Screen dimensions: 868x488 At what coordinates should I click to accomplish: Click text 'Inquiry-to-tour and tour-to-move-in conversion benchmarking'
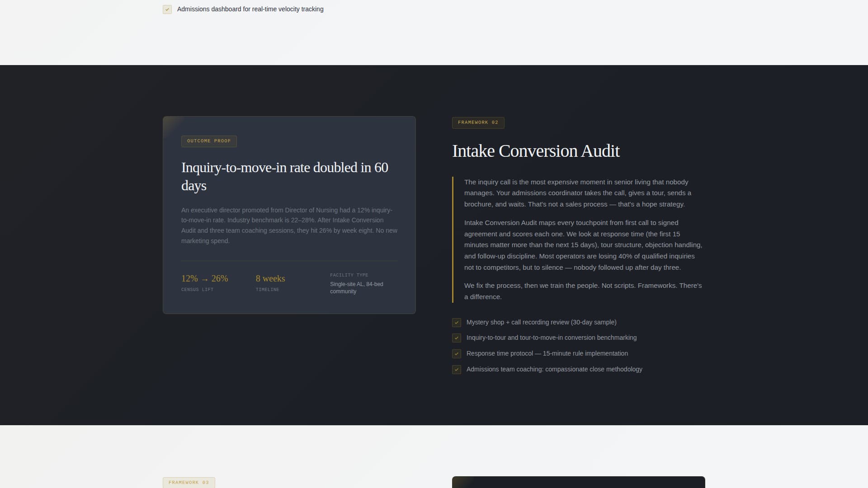click(551, 338)
